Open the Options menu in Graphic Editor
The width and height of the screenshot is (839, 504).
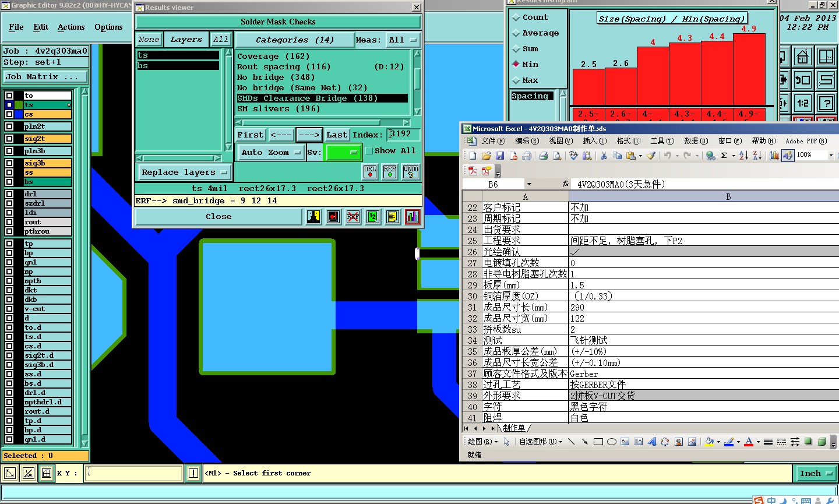[x=108, y=27]
